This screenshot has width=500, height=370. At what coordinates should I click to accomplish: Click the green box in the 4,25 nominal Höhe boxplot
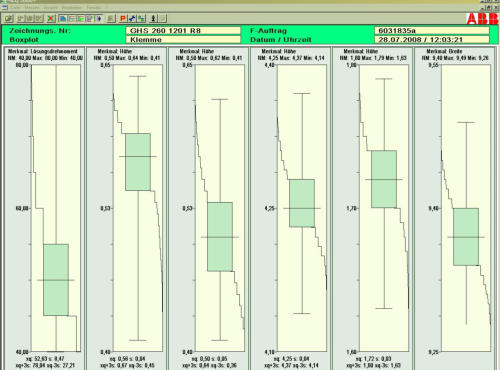302,203
